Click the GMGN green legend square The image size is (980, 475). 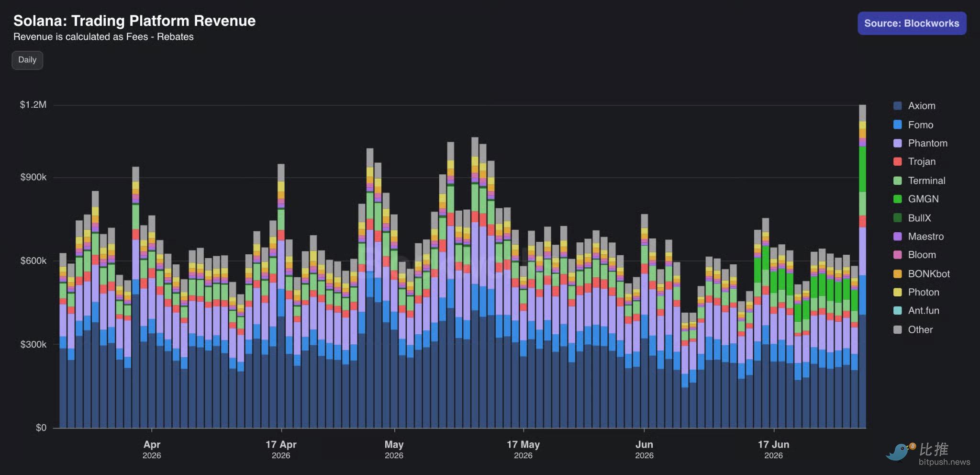[x=898, y=199]
